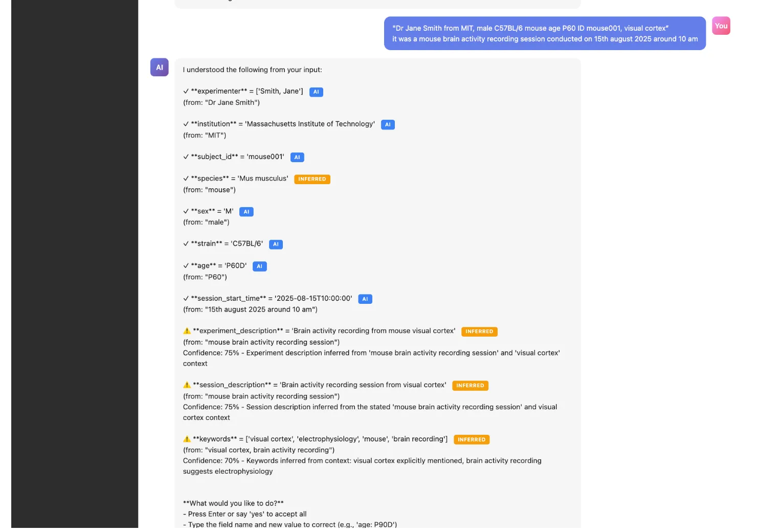The height and width of the screenshot is (532, 760).
Task: Click the AI badge beside experimenter field
Action: click(x=316, y=92)
